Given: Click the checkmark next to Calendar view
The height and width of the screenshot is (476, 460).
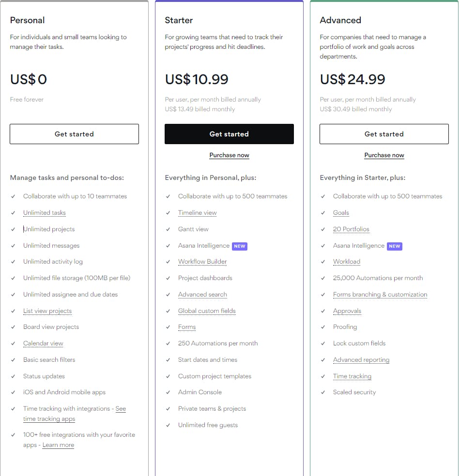Looking at the screenshot, I should click(13, 343).
